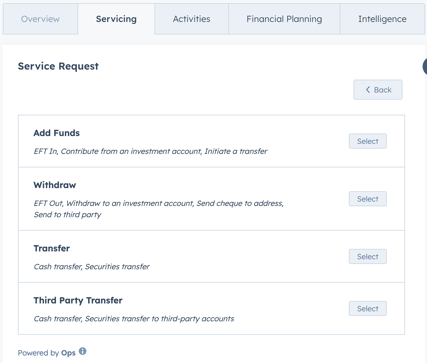
Task: Switch to the Intelligence tab
Action: pyautogui.click(x=382, y=19)
